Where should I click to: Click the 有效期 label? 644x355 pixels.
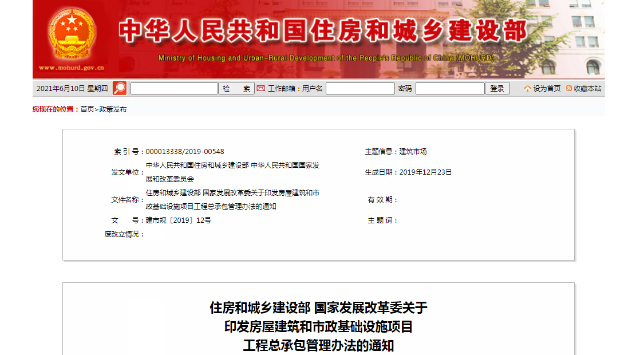381,200
